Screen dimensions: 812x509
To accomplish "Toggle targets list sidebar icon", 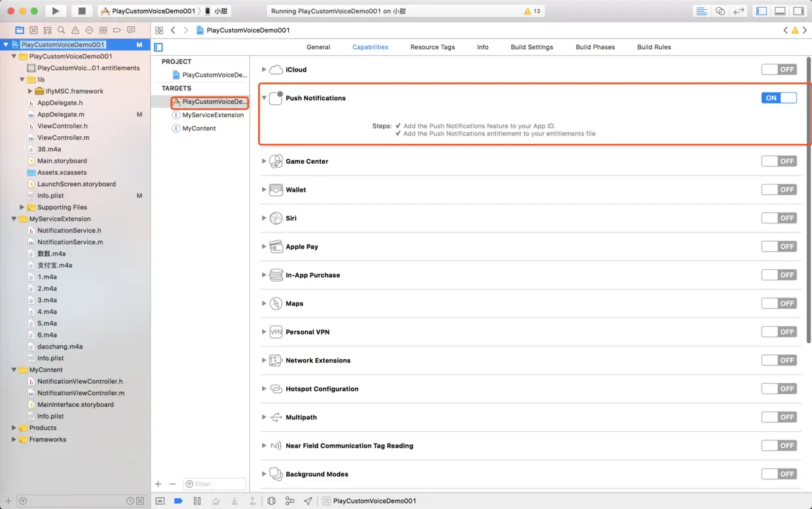I will [158, 47].
